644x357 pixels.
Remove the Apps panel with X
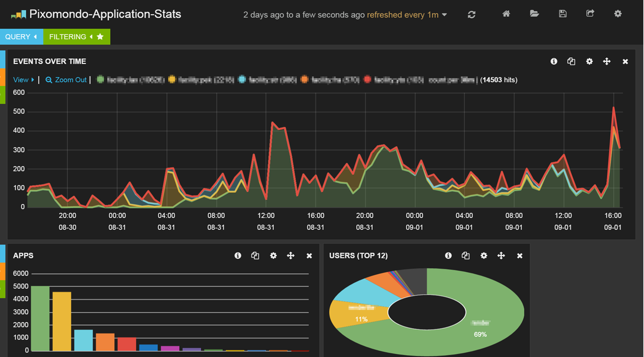coord(309,256)
